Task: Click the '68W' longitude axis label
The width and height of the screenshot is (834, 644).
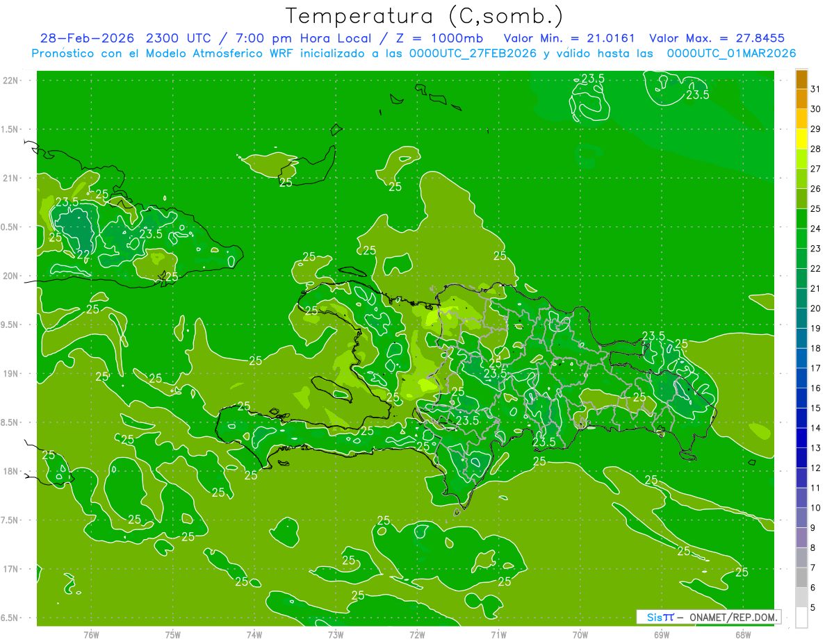Action: 742,635
